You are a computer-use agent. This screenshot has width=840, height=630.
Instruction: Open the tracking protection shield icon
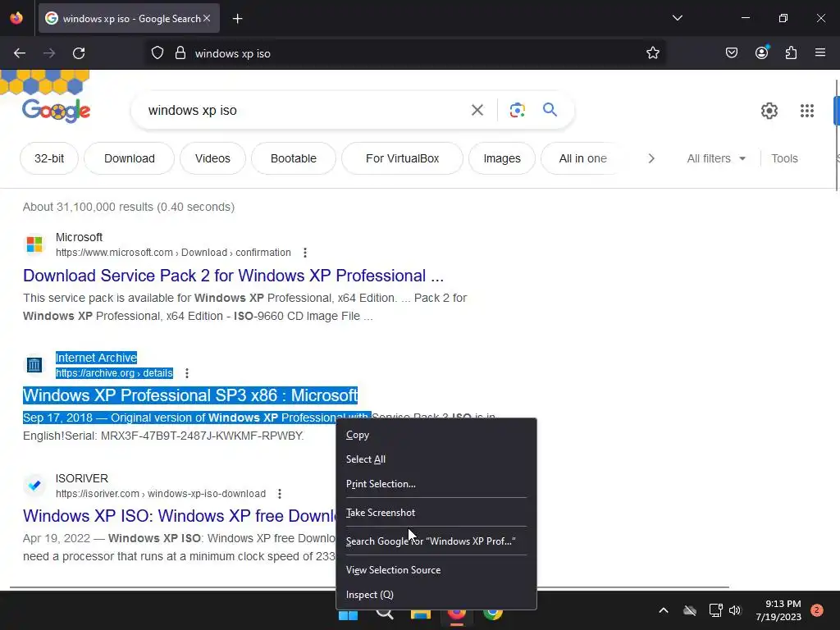point(157,53)
